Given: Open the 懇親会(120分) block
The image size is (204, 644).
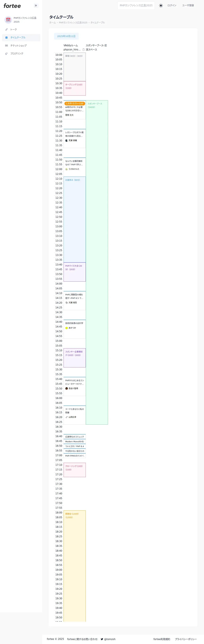Looking at the screenshot, I should click(75, 566).
